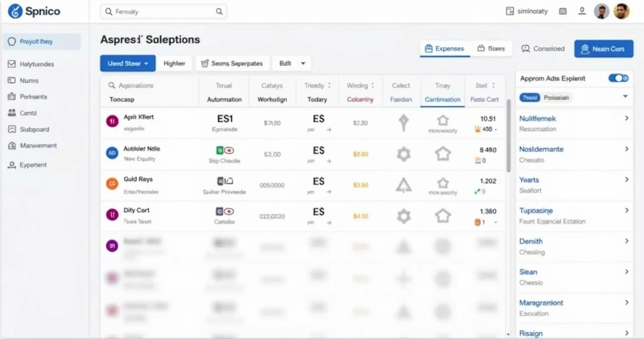Click the triangle icon in Guid Reys row
The width and height of the screenshot is (644, 339).
click(x=404, y=185)
